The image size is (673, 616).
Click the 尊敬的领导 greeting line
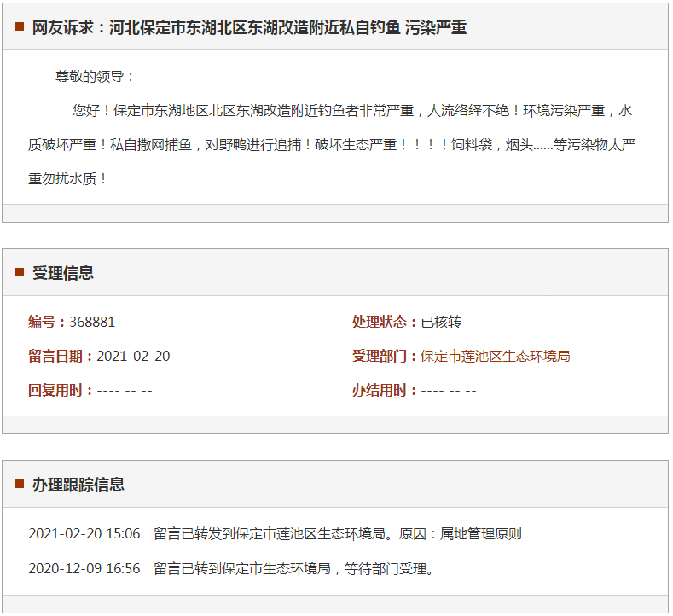tap(96, 76)
